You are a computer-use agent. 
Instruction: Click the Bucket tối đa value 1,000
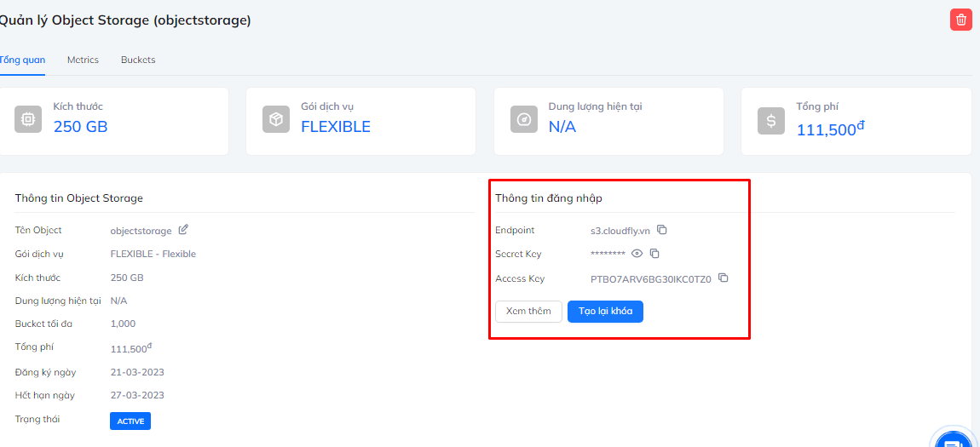[123, 324]
